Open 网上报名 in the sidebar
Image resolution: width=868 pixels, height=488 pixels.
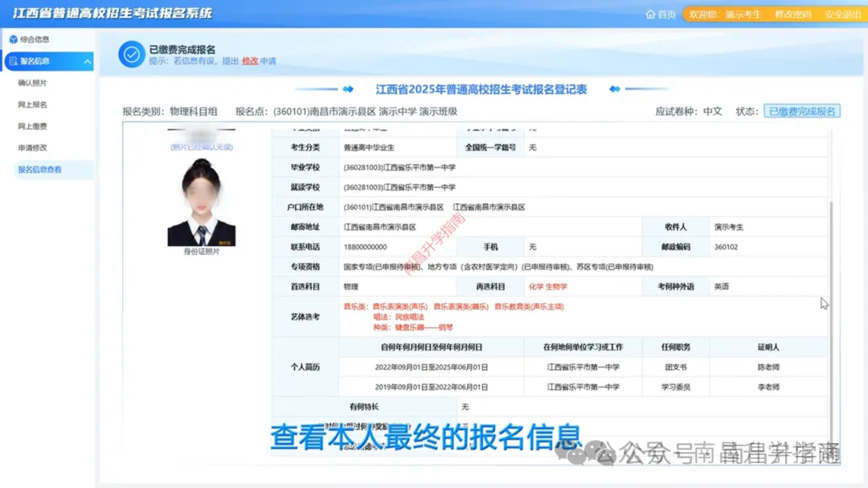click(33, 105)
